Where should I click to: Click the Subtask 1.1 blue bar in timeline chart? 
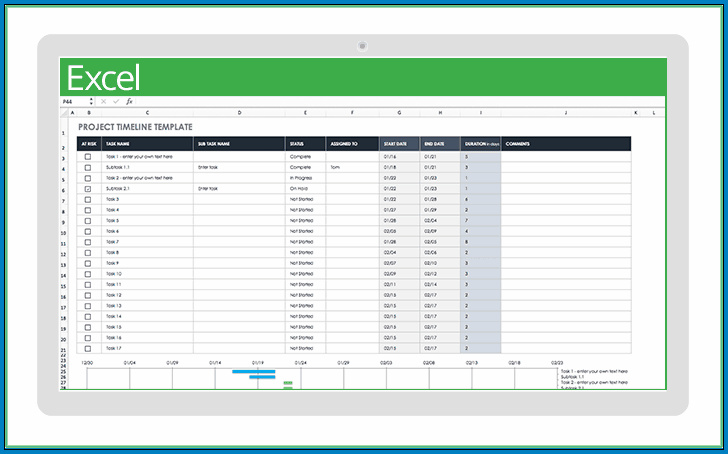click(x=262, y=377)
